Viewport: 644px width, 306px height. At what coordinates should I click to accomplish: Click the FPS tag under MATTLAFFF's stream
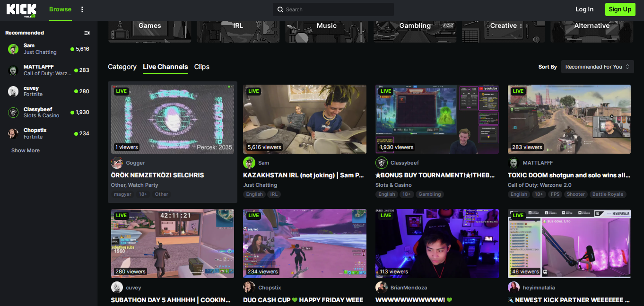click(555, 194)
